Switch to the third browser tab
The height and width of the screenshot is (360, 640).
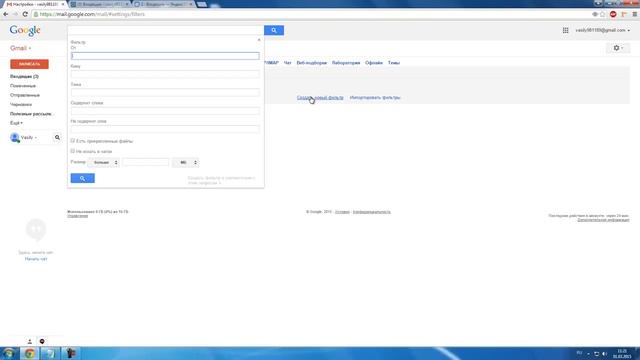(x=163, y=4)
